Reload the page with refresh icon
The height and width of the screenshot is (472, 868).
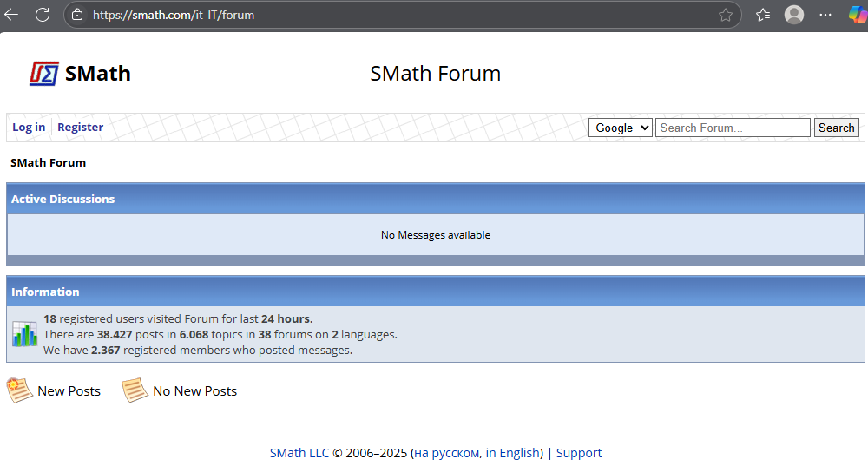point(43,15)
